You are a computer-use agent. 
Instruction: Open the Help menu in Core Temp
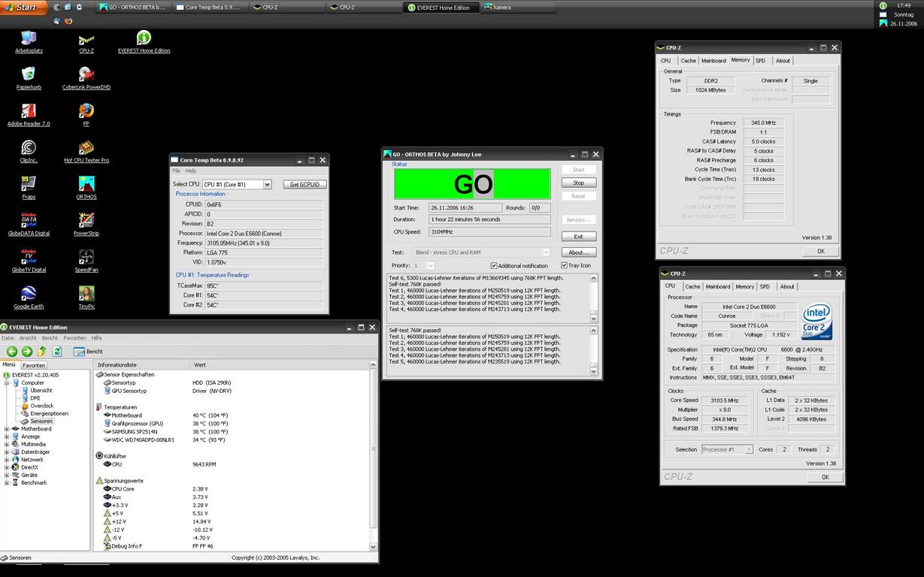[x=191, y=171]
